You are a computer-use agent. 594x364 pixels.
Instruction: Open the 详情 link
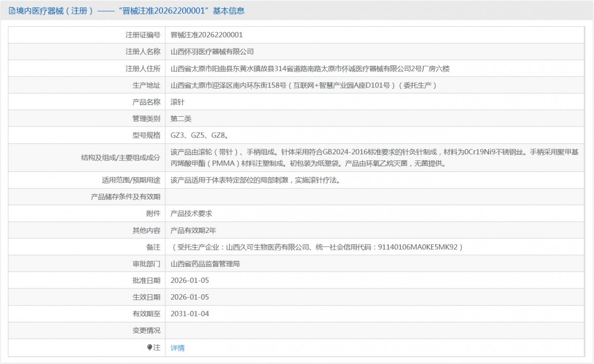(x=177, y=348)
